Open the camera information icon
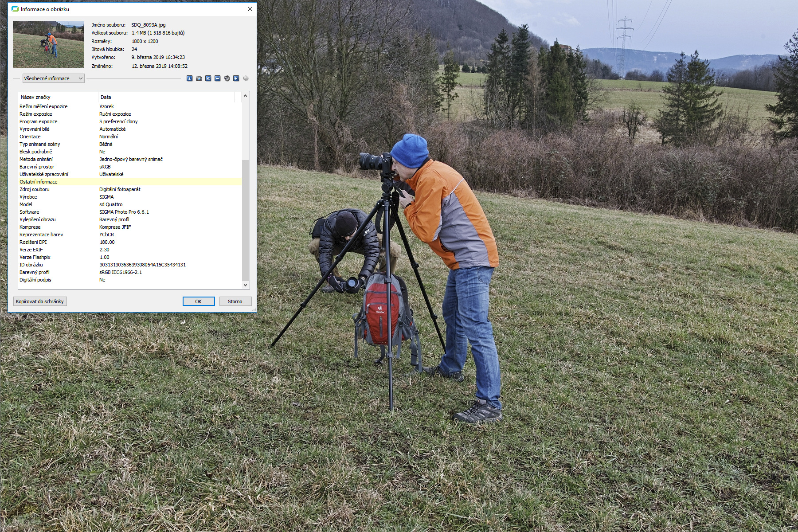This screenshot has width=798, height=532. 199,78
